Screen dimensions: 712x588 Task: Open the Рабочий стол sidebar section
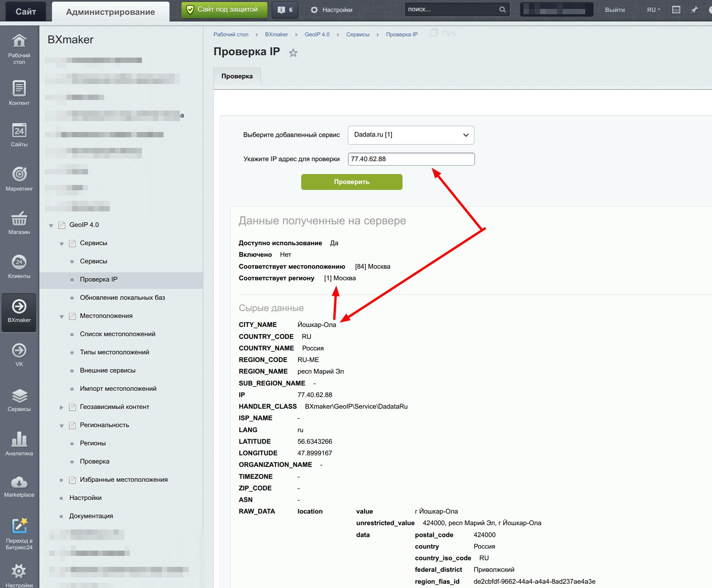(19, 49)
